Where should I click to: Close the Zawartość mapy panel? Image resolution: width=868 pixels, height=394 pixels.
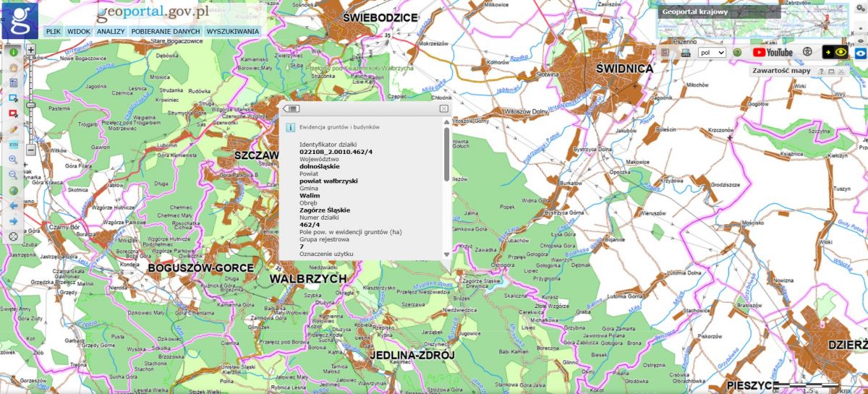[x=842, y=72]
